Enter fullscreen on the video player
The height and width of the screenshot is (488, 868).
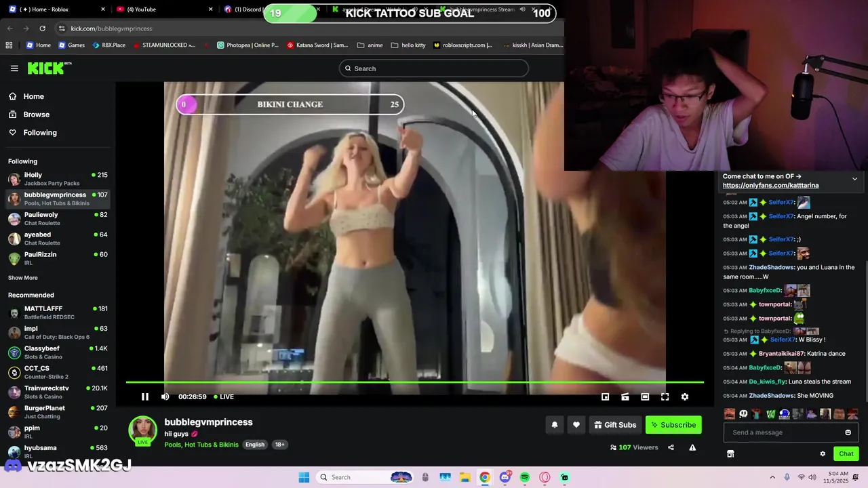tap(665, 396)
